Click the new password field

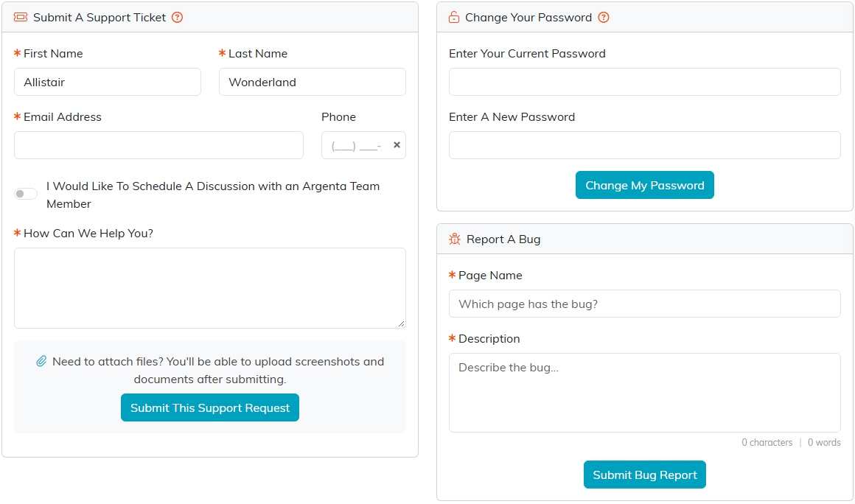(x=644, y=145)
